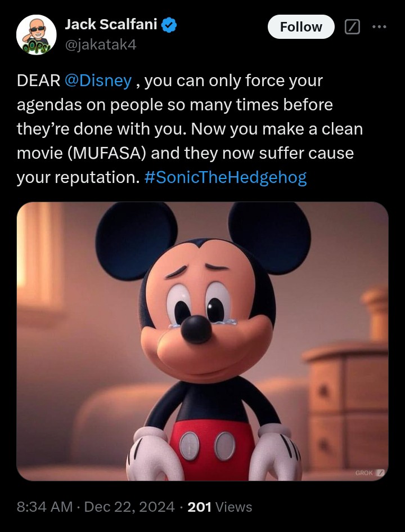Click the Views label beside 201
The image size is (405, 532).
coord(233,507)
